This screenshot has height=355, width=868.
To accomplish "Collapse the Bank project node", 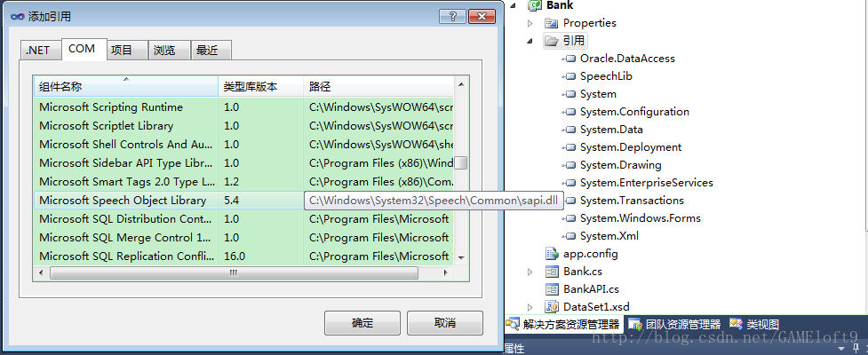I will (x=514, y=5).
